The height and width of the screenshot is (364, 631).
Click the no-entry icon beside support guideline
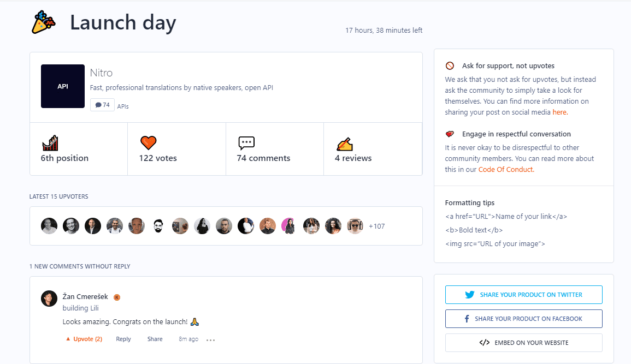click(450, 65)
